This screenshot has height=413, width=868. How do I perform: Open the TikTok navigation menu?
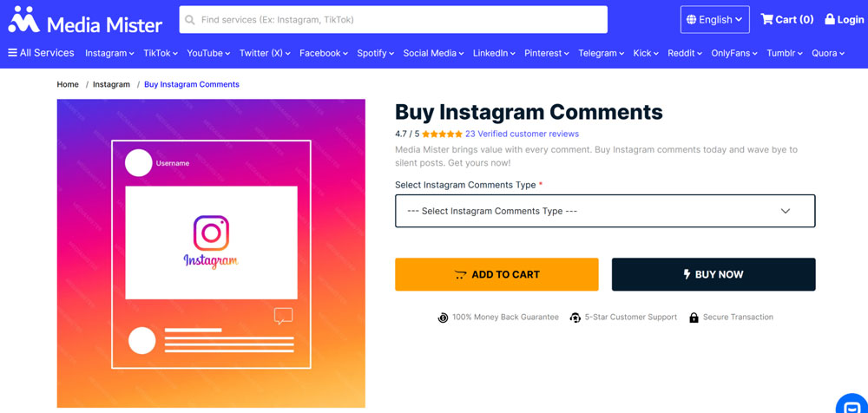[161, 53]
